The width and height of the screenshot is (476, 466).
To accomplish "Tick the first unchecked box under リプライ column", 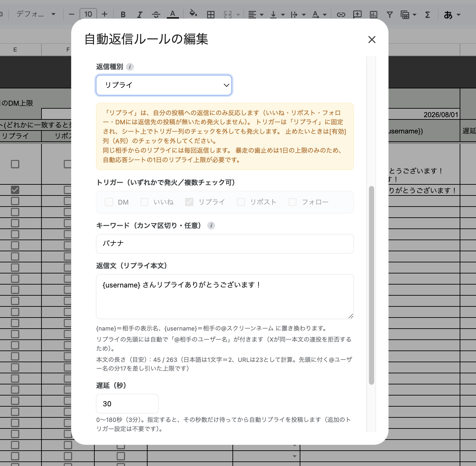I will click(15, 164).
